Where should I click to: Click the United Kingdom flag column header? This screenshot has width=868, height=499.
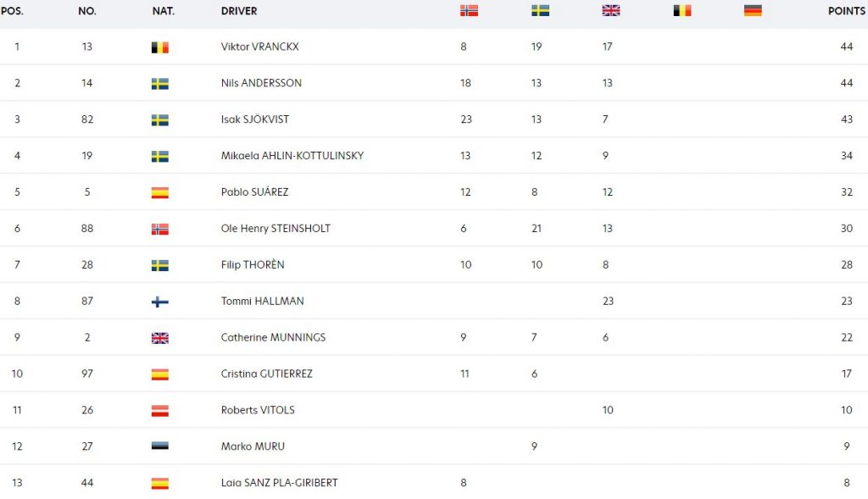coord(611,10)
